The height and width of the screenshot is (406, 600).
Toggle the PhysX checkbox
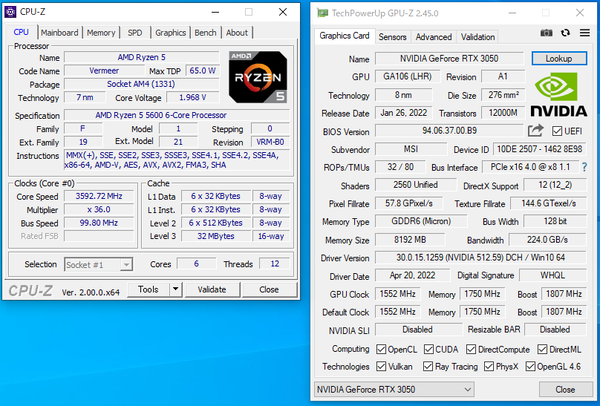(x=489, y=366)
